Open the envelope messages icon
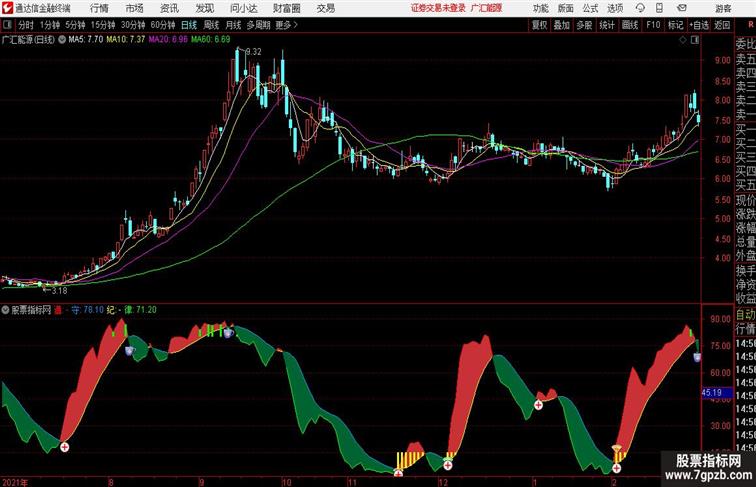The image size is (756, 487). coord(682,8)
